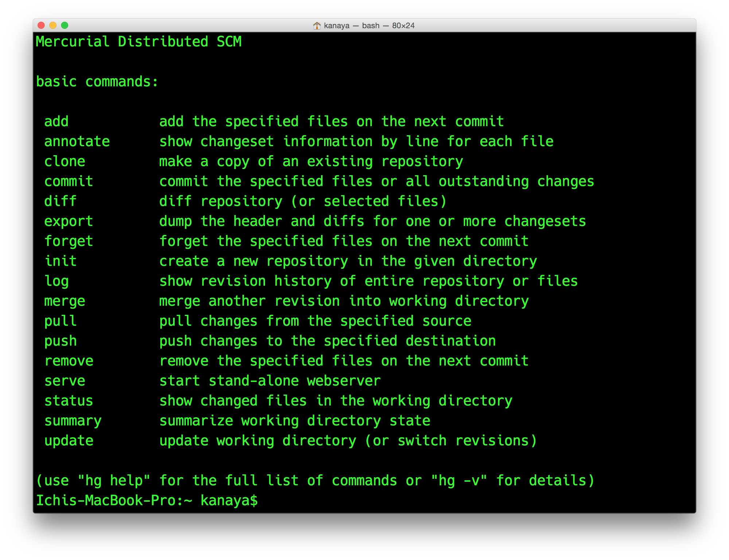Click the 'push' command name
Viewport: 729px width, 560px height.
61,341
